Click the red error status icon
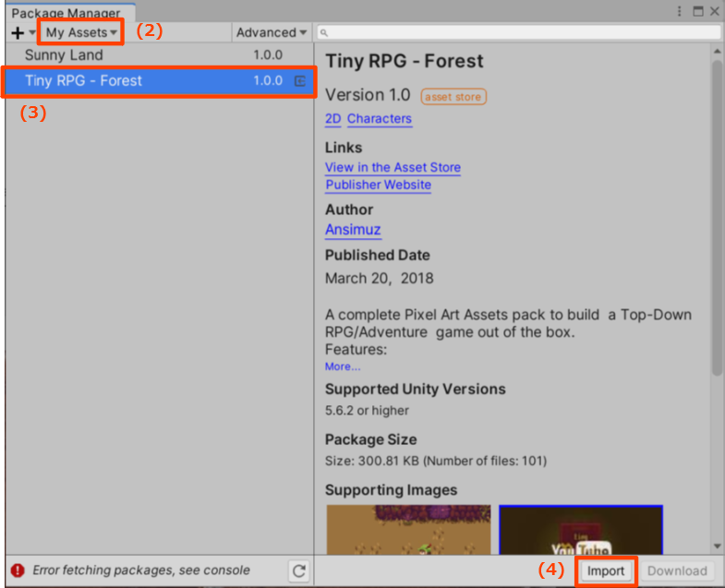Screen dimensions: 725x588 [18, 570]
